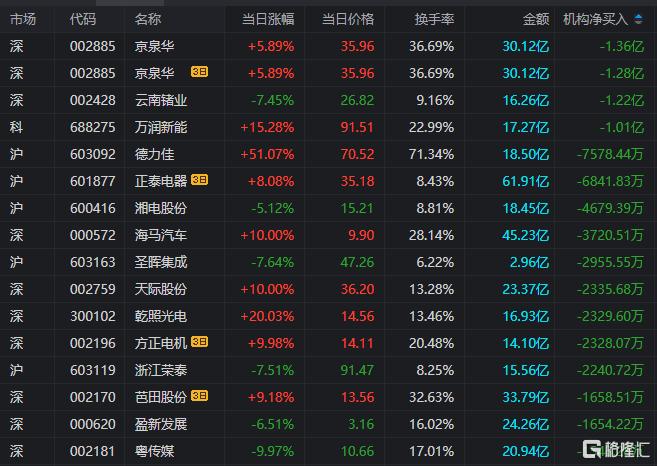Viewport: 657px width, 466px height.
Task: Sort by the 当日涨幅 column header
Action: (268, 19)
